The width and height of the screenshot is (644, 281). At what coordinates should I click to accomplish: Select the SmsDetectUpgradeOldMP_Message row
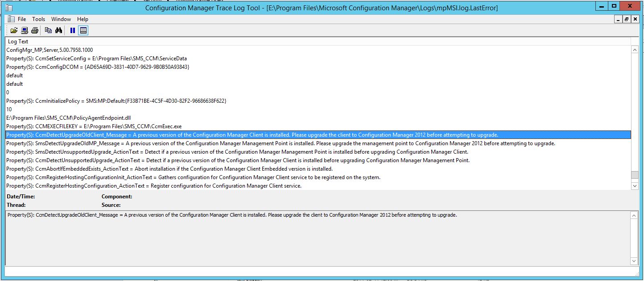(x=318, y=143)
